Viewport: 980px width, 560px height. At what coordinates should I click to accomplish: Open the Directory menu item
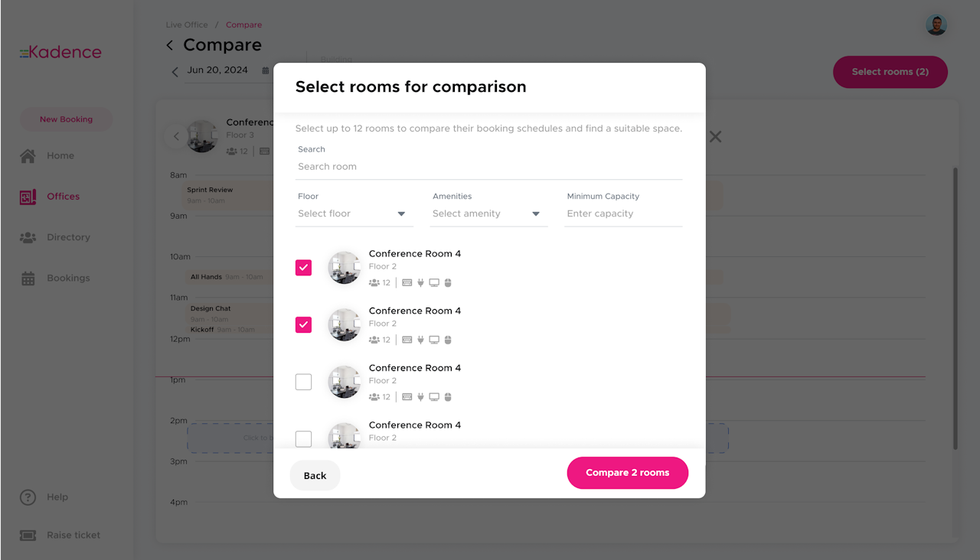68,237
